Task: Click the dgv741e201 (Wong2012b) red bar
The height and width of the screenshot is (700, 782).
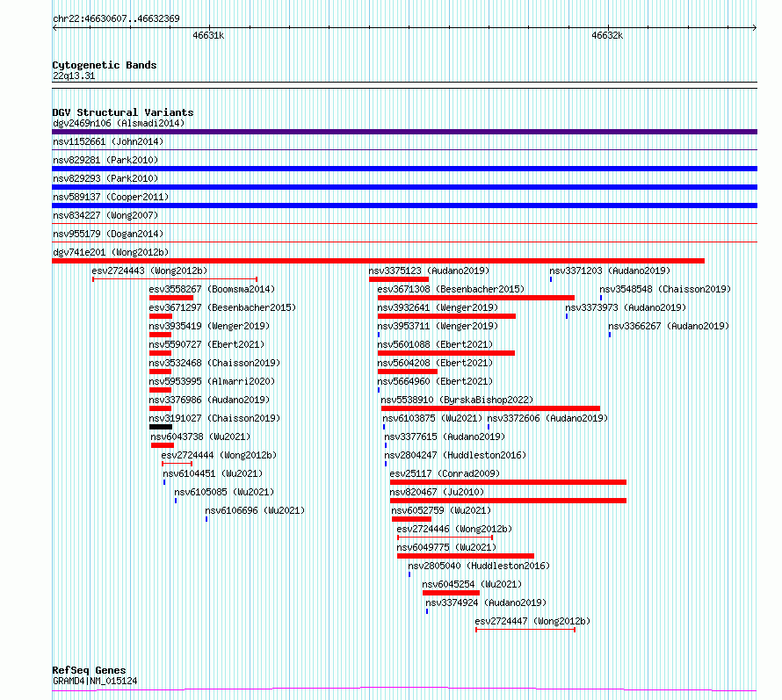Action: pos(378,261)
